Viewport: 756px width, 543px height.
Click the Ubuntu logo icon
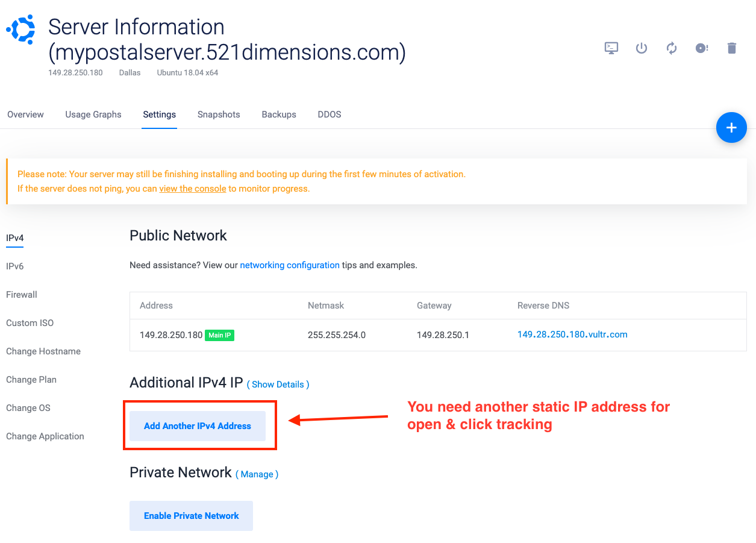click(22, 30)
